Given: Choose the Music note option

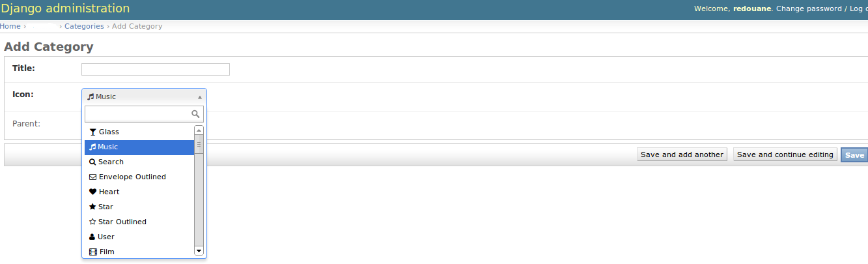Looking at the screenshot, I should pos(139,147).
